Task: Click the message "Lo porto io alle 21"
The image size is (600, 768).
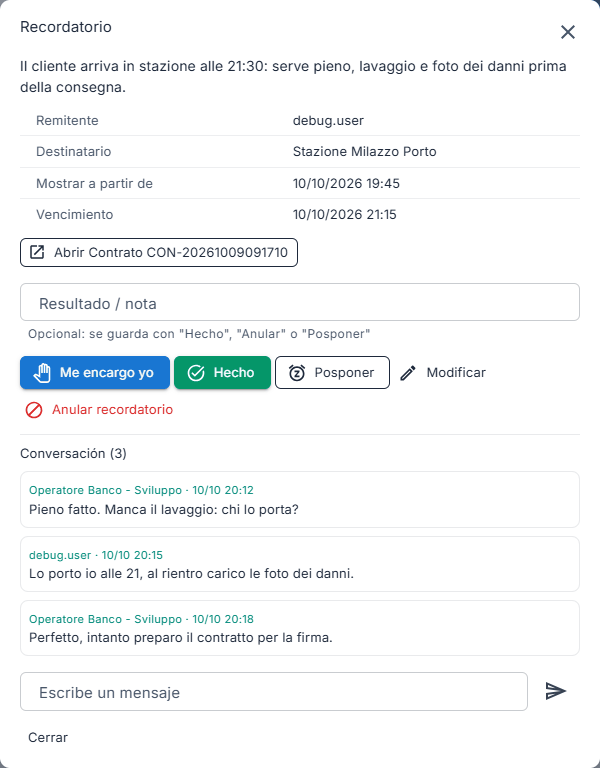Action: pos(192,573)
